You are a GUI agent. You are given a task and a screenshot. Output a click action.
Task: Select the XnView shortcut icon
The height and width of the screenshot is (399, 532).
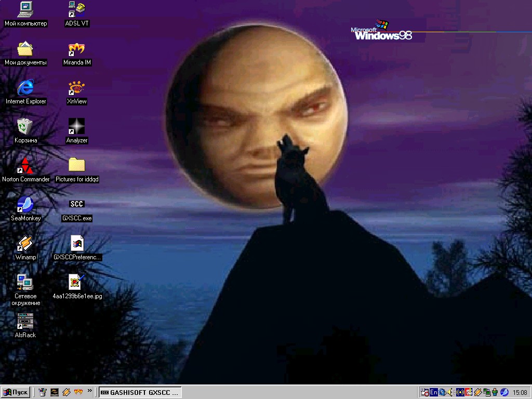pos(77,87)
